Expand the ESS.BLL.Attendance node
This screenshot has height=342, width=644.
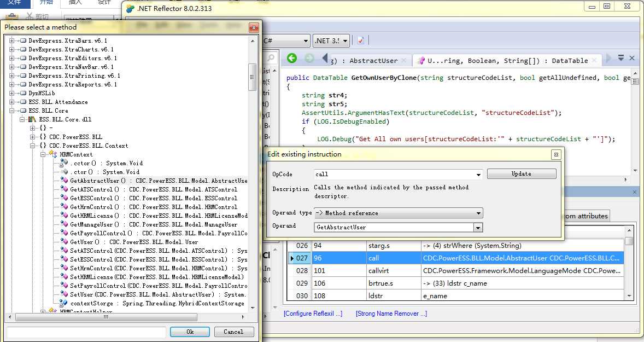coord(11,102)
